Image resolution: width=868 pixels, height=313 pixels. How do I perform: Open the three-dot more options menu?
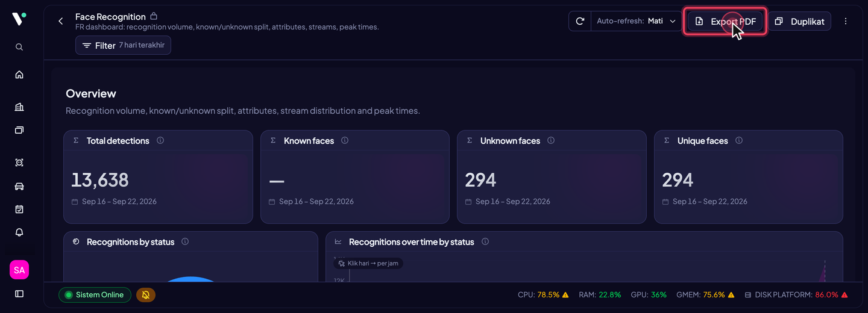click(846, 21)
